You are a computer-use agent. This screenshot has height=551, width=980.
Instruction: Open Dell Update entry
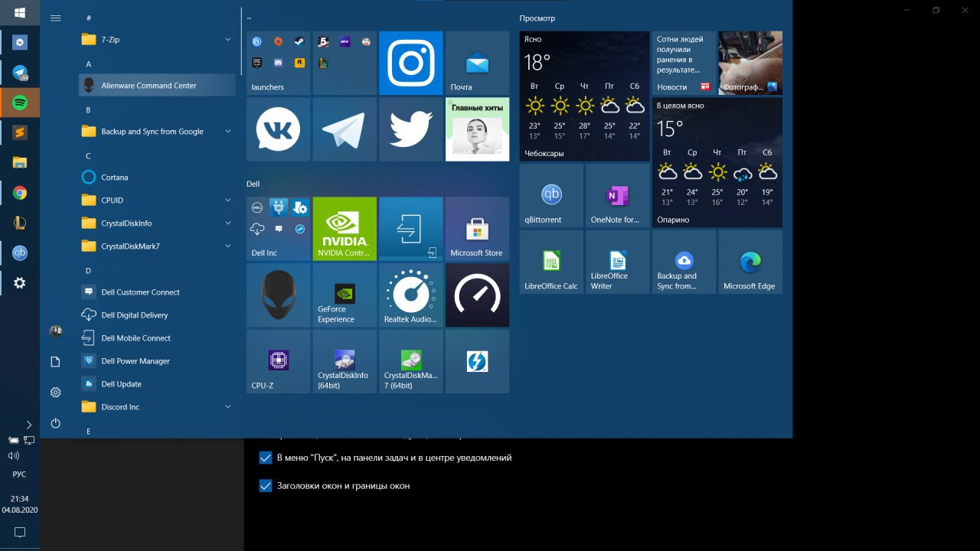157,383
